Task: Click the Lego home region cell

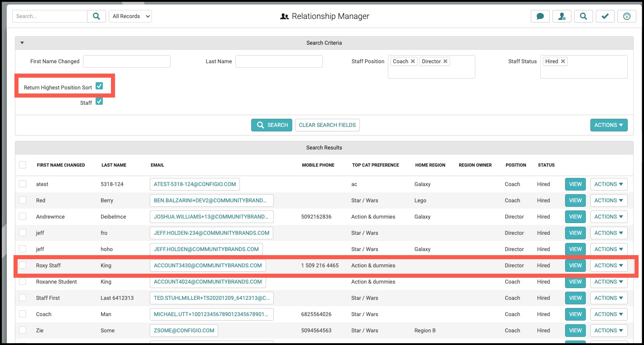Action: [x=420, y=200]
